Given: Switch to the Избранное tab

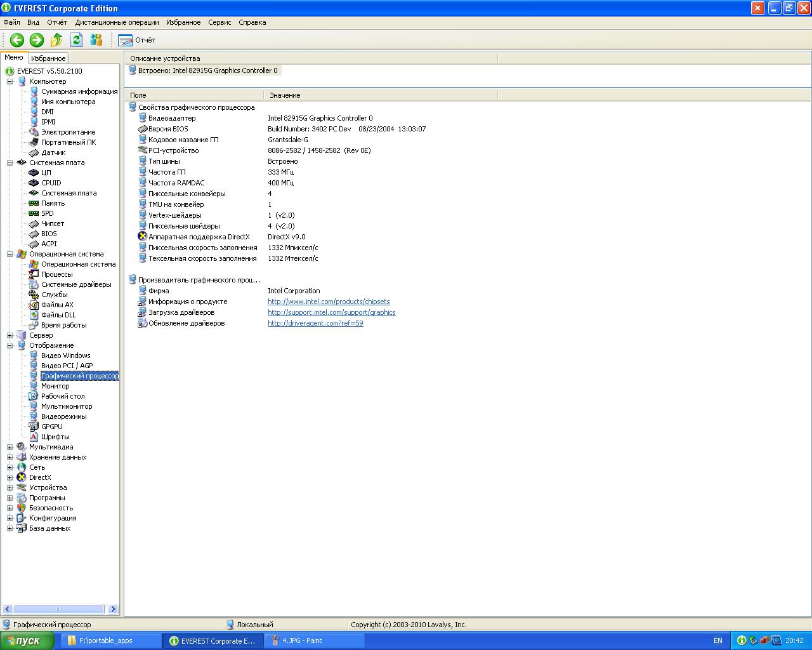Looking at the screenshot, I should pos(48,58).
